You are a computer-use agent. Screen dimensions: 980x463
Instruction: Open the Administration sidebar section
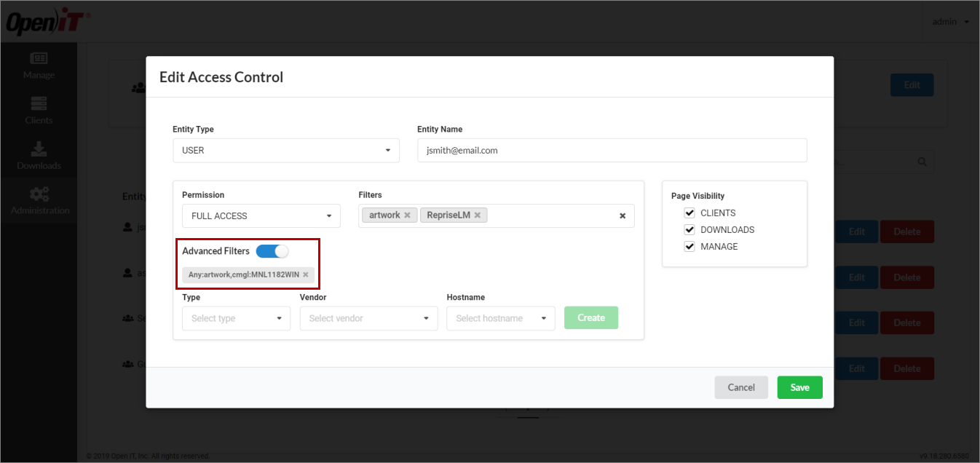pos(39,201)
